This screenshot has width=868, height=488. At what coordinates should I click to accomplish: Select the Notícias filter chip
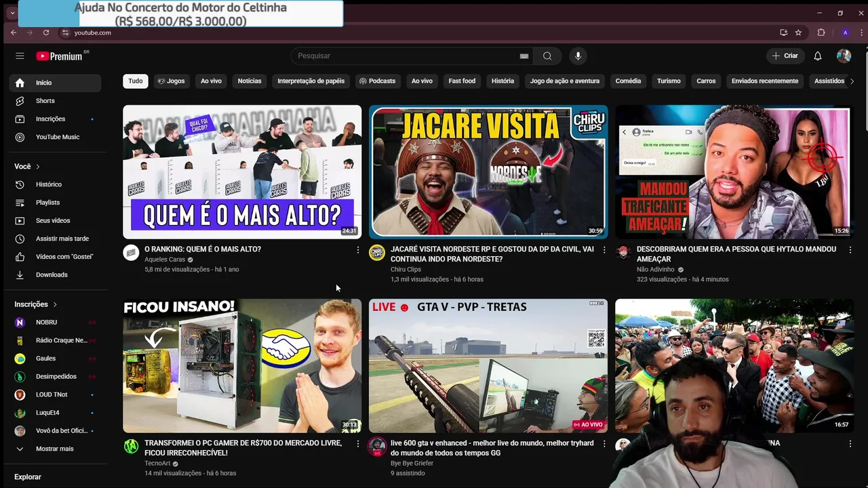[x=250, y=81]
